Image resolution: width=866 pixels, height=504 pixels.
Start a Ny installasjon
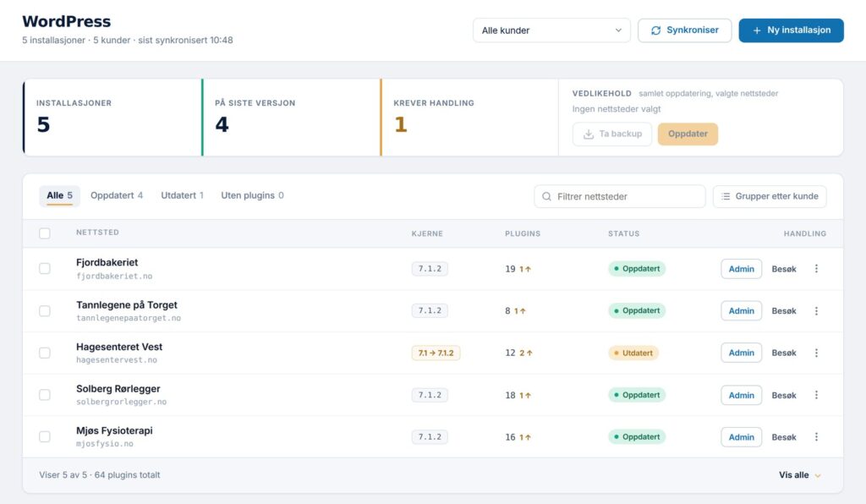click(791, 30)
